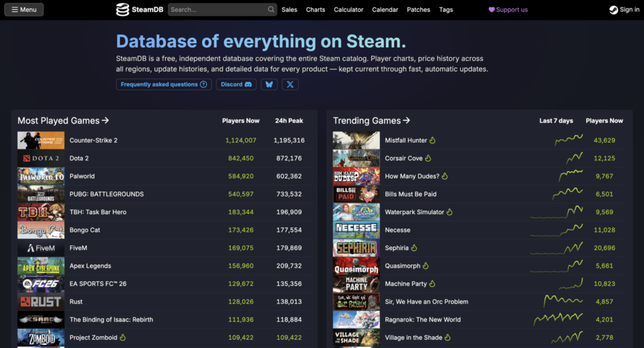Click the TBH Task Bar Hero thumbnail
The height and width of the screenshot is (348, 644).
pyautogui.click(x=41, y=212)
